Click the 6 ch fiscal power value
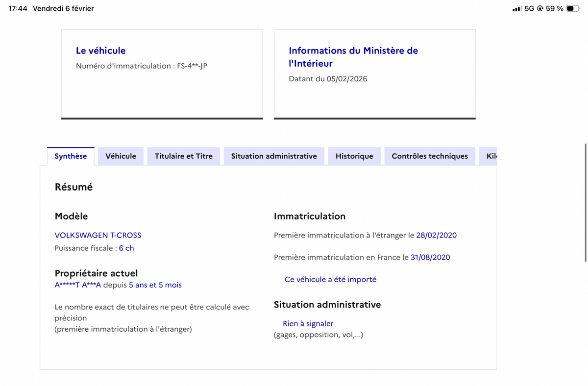Screen dimensions: 588x386 tap(126, 248)
